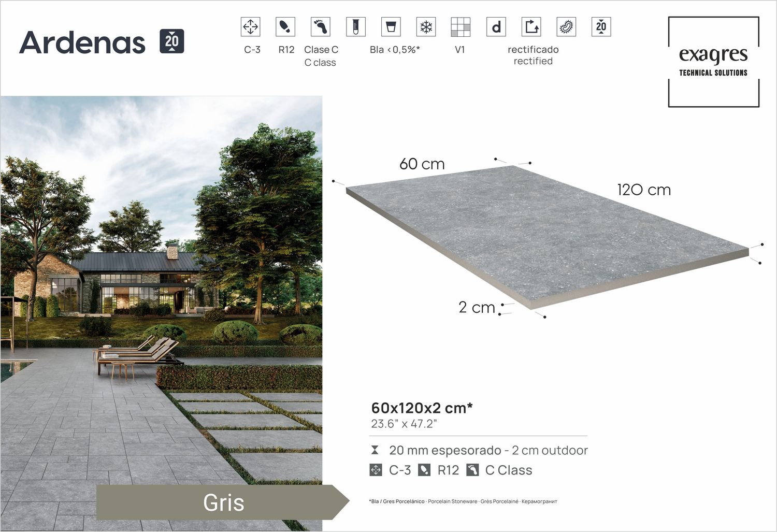The image size is (777, 532).
Task: Select the C-3 expansion pictogram icon
Action: [x=250, y=27]
